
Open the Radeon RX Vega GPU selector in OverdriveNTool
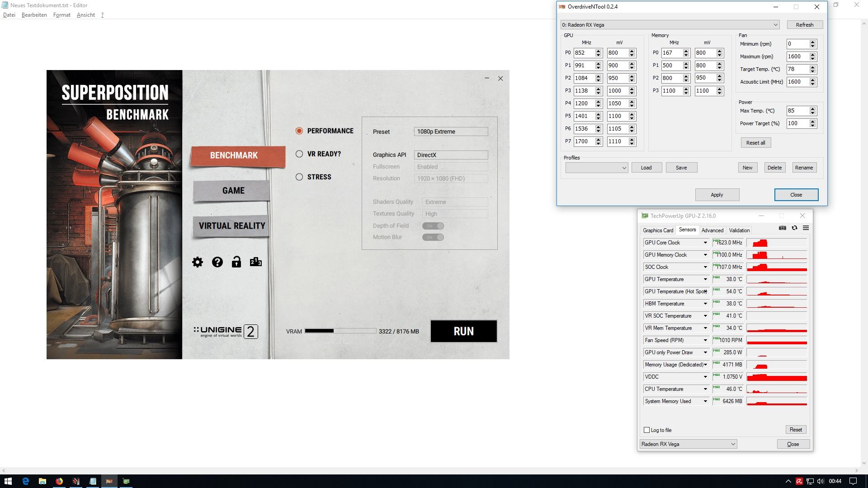tap(670, 25)
